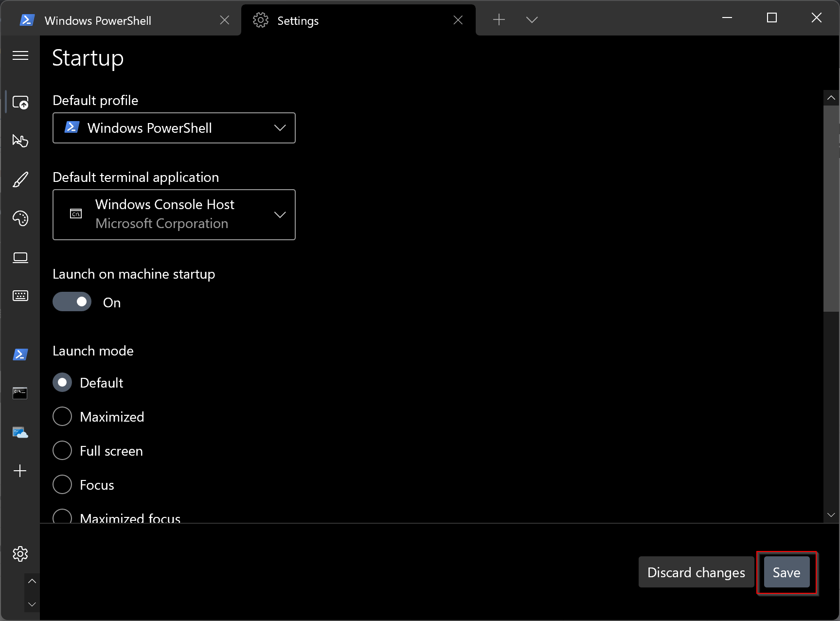Open JSON file via bottom gear icon
Screen dimensions: 840x621
point(20,553)
